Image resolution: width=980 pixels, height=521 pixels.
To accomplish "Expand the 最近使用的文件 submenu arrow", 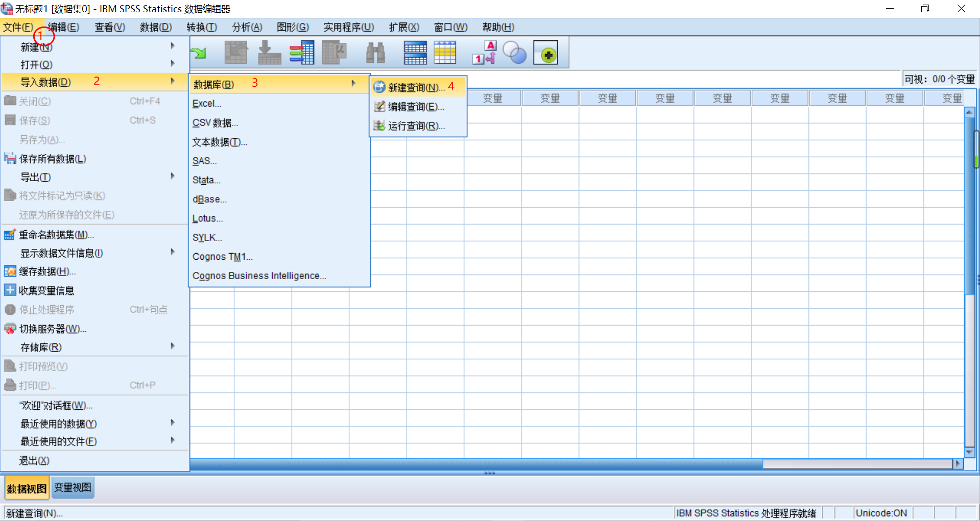I will 173,440.
